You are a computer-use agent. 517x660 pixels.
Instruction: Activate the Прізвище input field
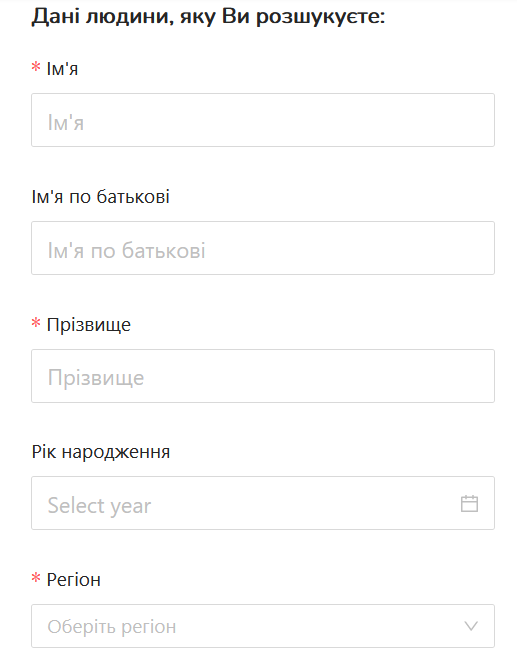(x=263, y=376)
